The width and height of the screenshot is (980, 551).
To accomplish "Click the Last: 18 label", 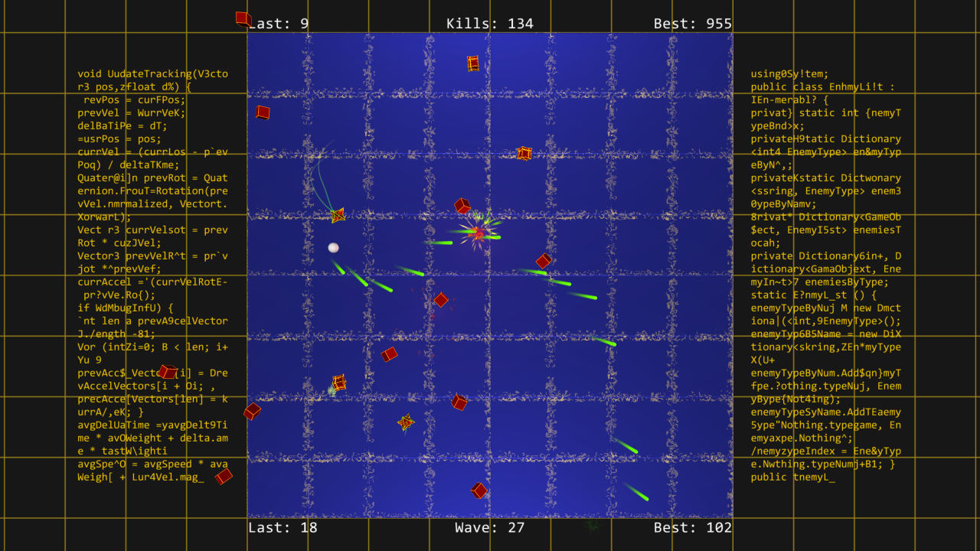I will [x=283, y=527].
